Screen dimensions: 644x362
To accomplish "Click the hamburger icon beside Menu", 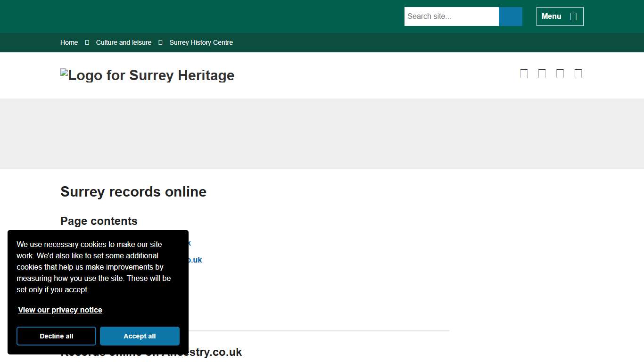I will click(573, 16).
